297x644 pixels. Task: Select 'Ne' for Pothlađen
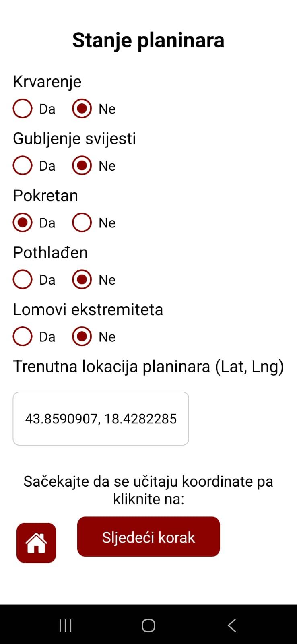[x=82, y=279]
